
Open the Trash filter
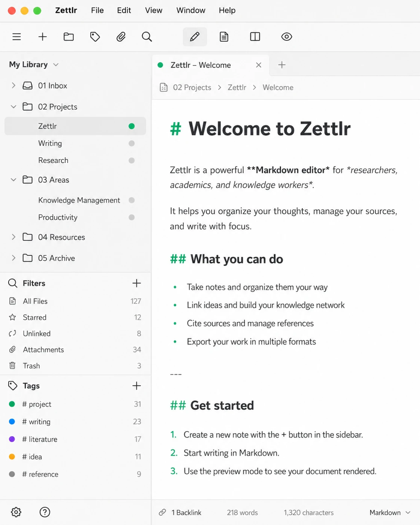[x=75, y=365]
